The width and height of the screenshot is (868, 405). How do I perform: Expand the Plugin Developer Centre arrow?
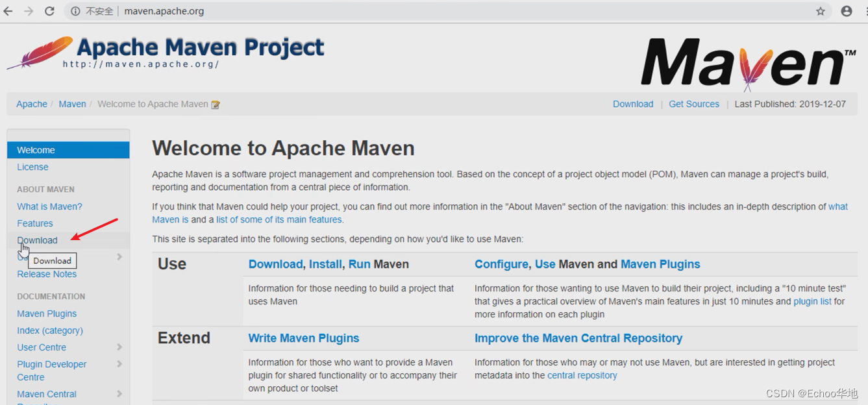tap(119, 364)
